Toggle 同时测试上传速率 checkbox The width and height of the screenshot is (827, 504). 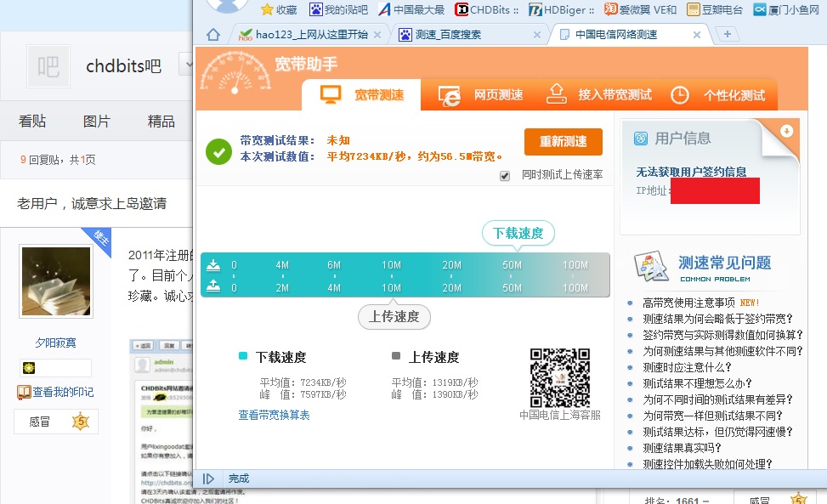pos(505,176)
